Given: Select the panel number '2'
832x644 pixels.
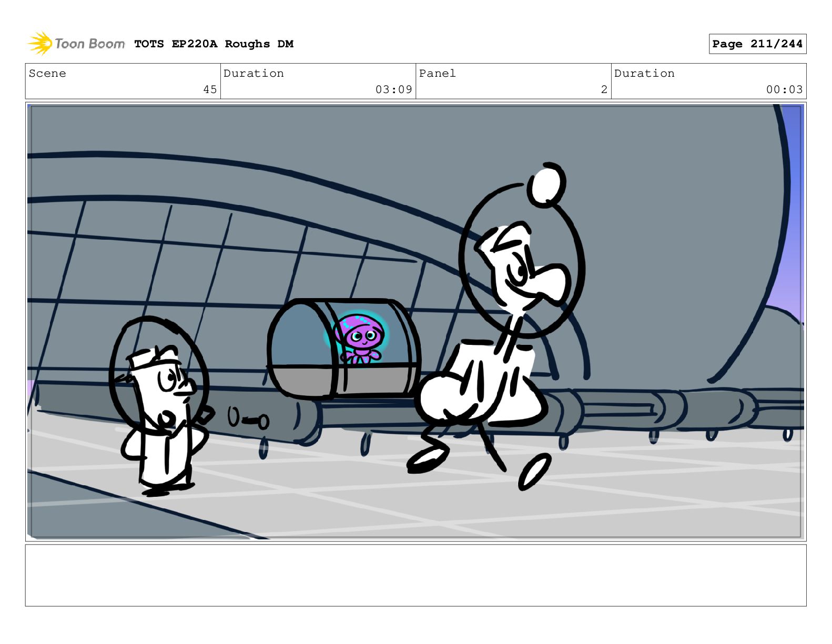Looking at the screenshot, I should click(604, 89).
